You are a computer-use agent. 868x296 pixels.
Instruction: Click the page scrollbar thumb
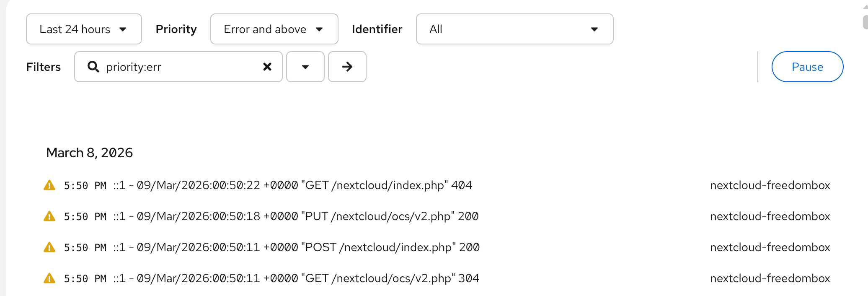tap(865, 22)
